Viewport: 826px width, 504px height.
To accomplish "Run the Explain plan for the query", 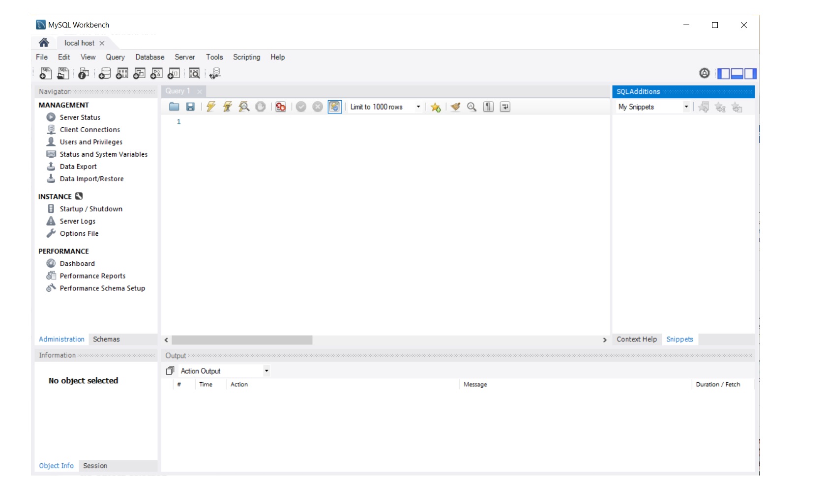I will pos(244,107).
